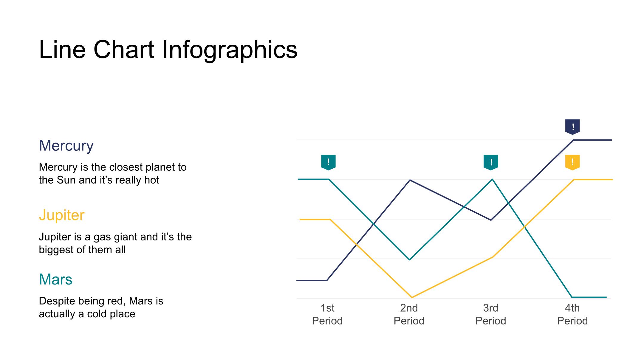The image size is (644, 362).
Task: Click yellow line point at 3rd Period
Action: 493,257
